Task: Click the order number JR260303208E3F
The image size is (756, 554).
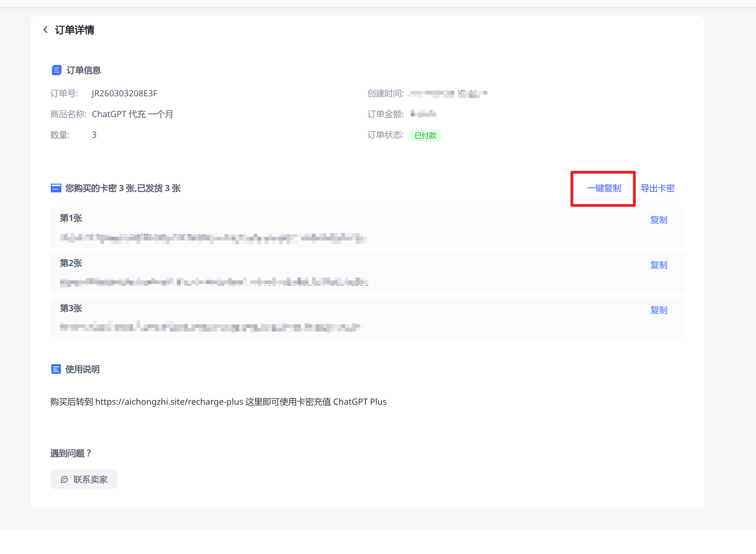Action: 124,93
